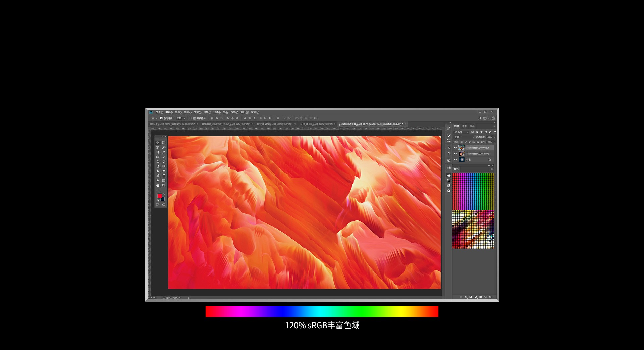Open the 3D panel cube icon

point(449,160)
